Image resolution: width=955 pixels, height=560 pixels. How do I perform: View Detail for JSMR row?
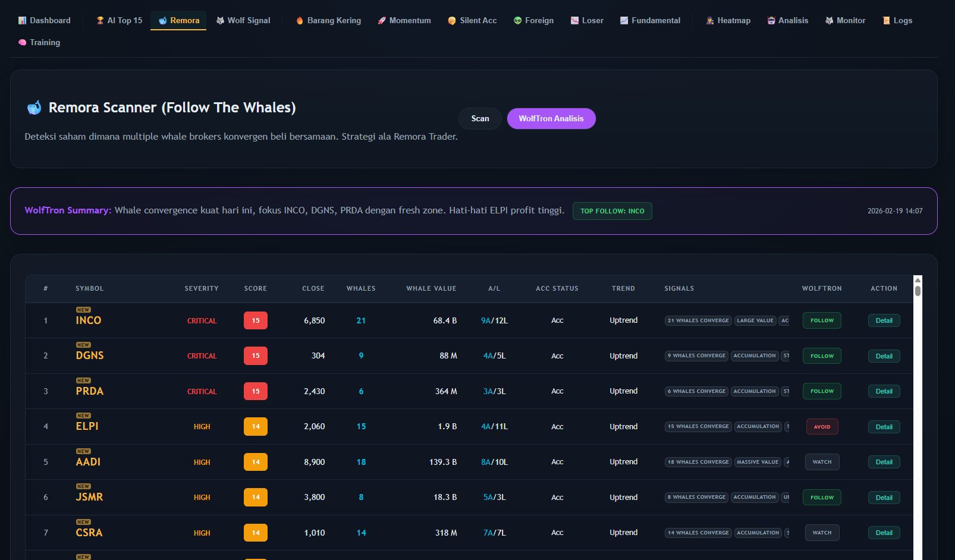coord(884,498)
